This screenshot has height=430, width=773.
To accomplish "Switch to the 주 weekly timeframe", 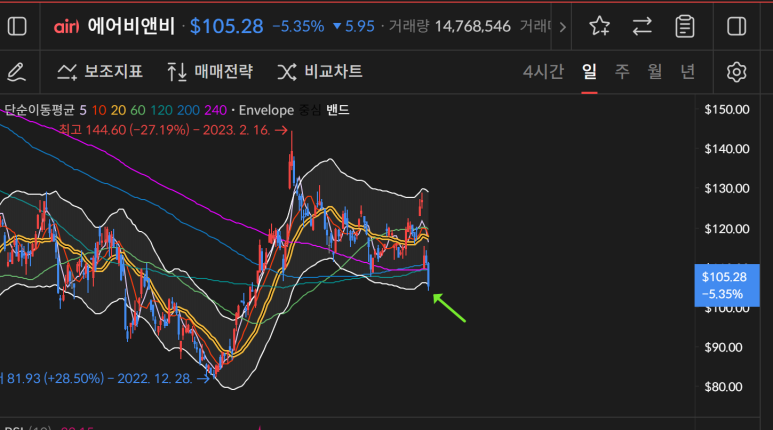I will click(x=622, y=72).
